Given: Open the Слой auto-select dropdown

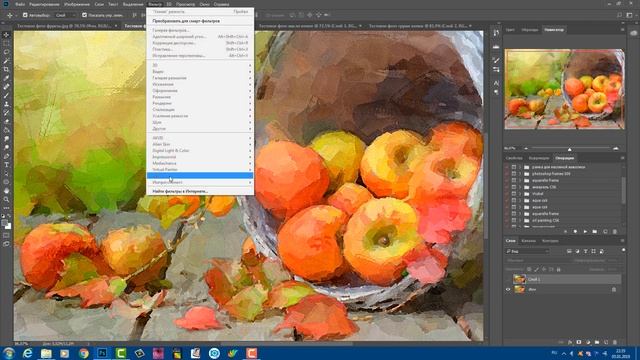Looking at the screenshot, I should tap(65, 15).
